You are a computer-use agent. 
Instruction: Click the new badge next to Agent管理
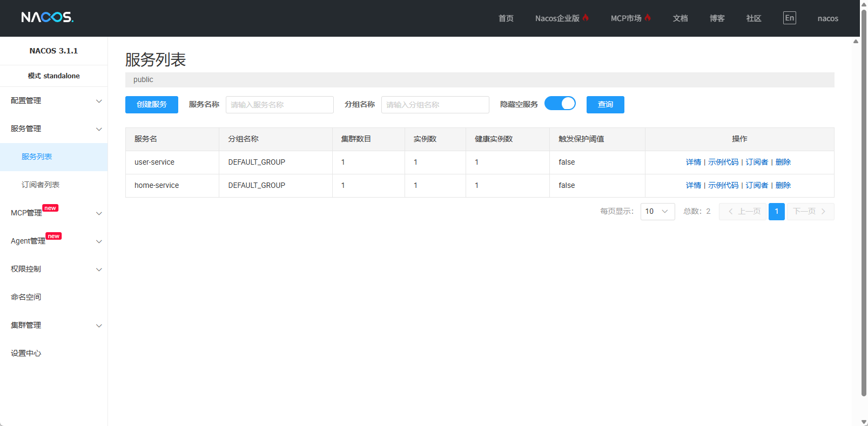[53, 236]
